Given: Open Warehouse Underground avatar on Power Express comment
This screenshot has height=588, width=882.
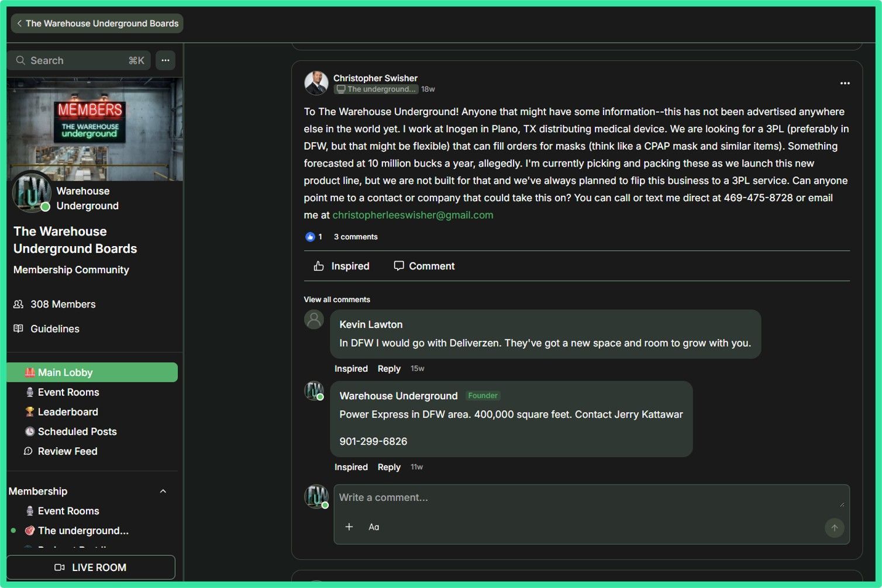Looking at the screenshot, I should (314, 390).
